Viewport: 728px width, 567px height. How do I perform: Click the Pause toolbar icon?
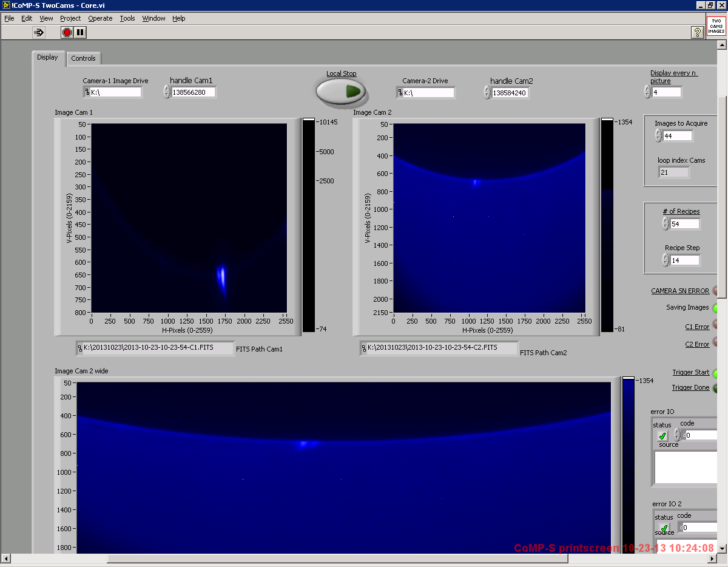pos(81,32)
